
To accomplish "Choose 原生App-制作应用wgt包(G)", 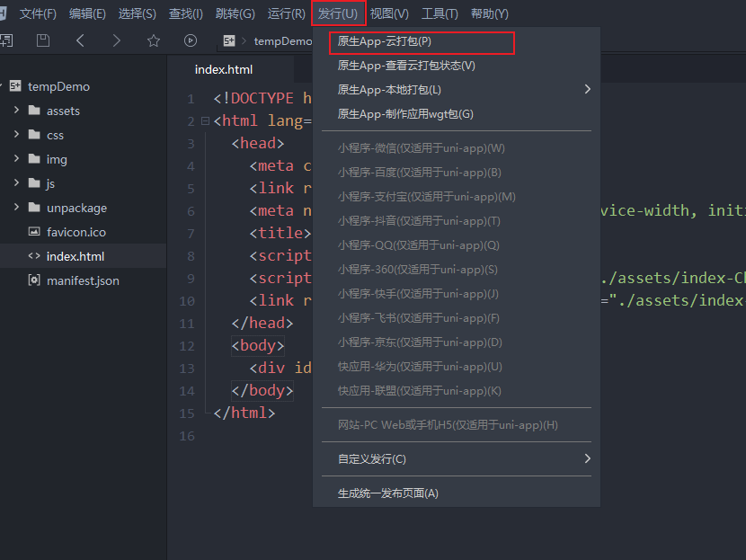I will (457, 114).
